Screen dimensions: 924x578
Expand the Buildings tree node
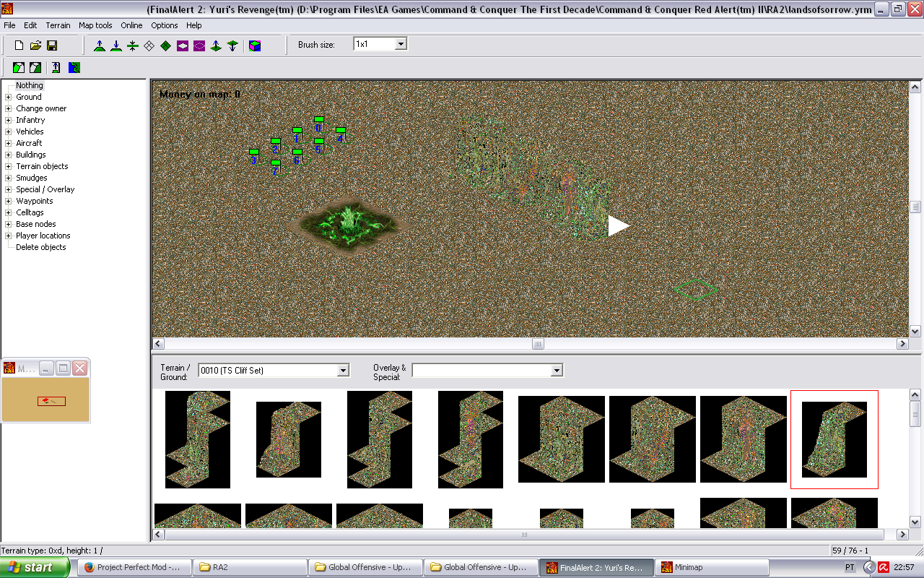(x=9, y=155)
